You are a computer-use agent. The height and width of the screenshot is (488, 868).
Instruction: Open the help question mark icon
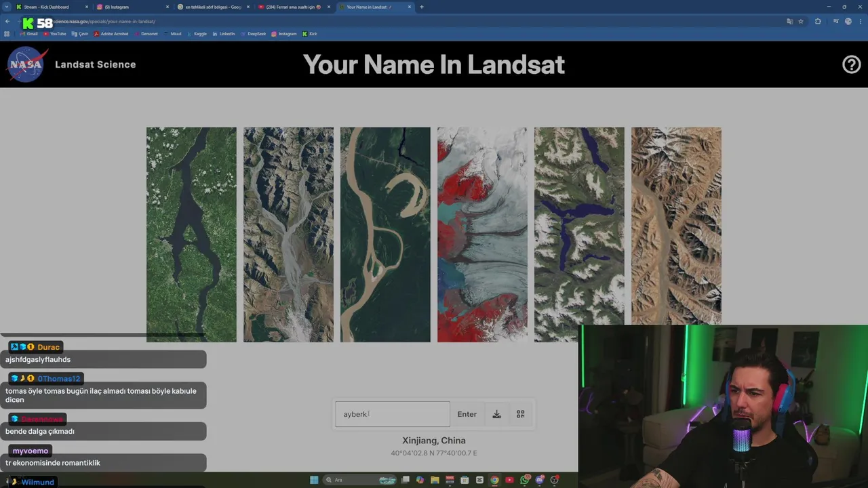(851, 64)
